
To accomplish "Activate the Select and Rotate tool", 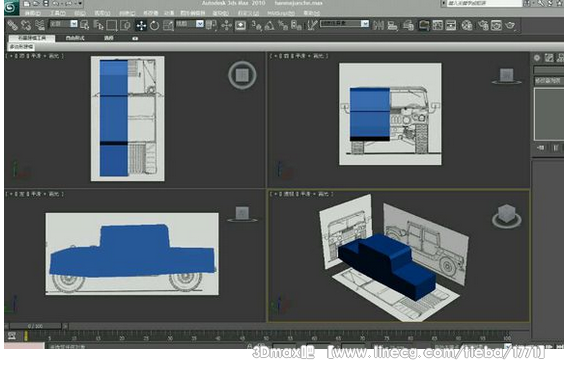I will pyautogui.click(x=154, y=25).
